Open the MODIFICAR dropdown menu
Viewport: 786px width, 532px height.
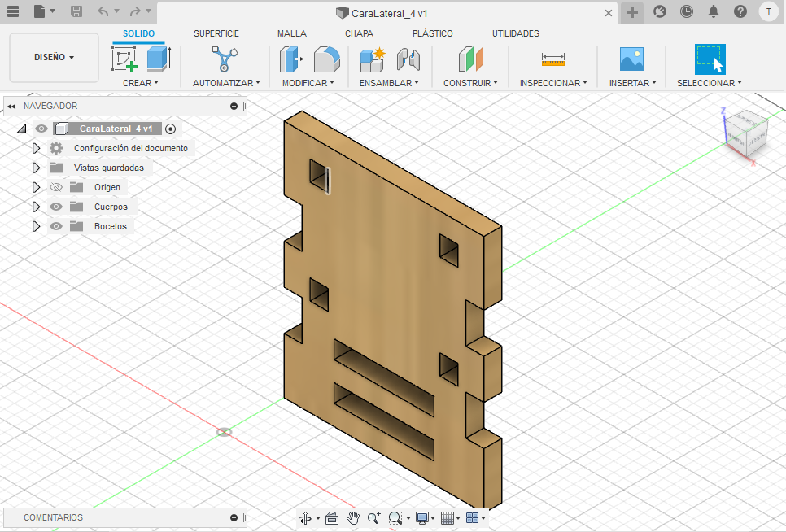click(x=308, y=83)
